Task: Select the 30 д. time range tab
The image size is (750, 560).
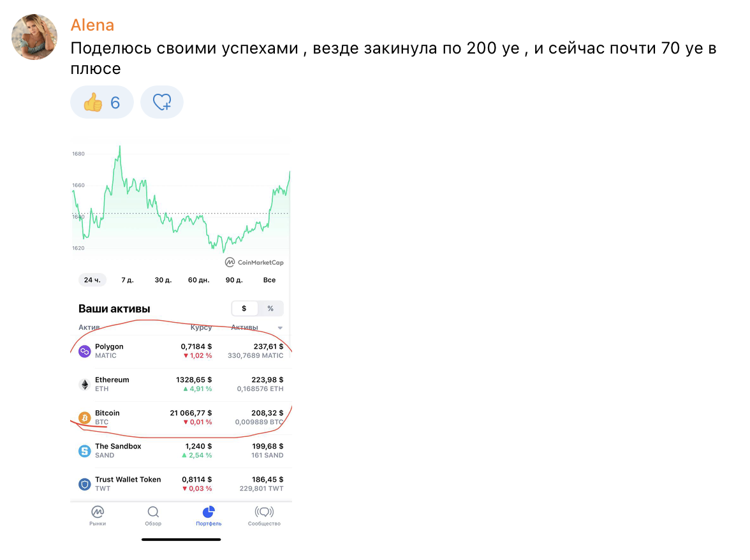Action: click(x=163, y=280)
